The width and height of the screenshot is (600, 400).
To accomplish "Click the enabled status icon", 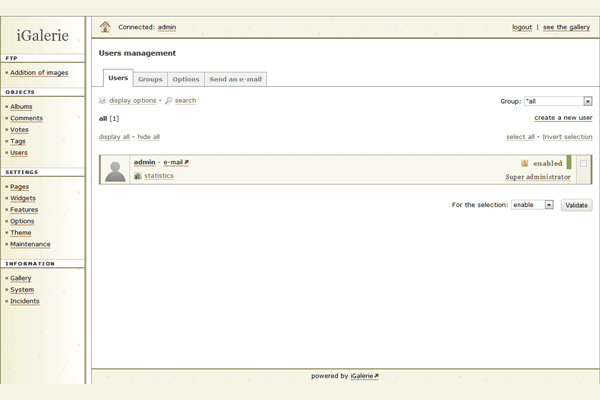I will 524,163.
